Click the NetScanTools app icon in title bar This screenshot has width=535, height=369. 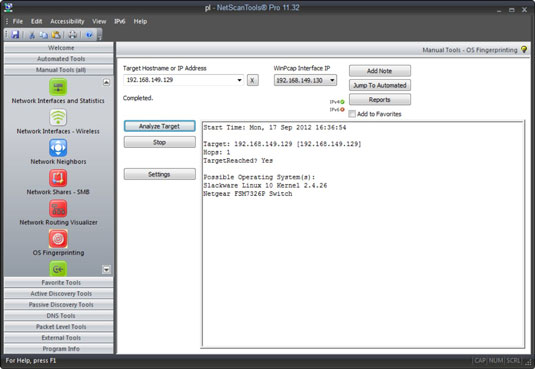coord(8,7)
